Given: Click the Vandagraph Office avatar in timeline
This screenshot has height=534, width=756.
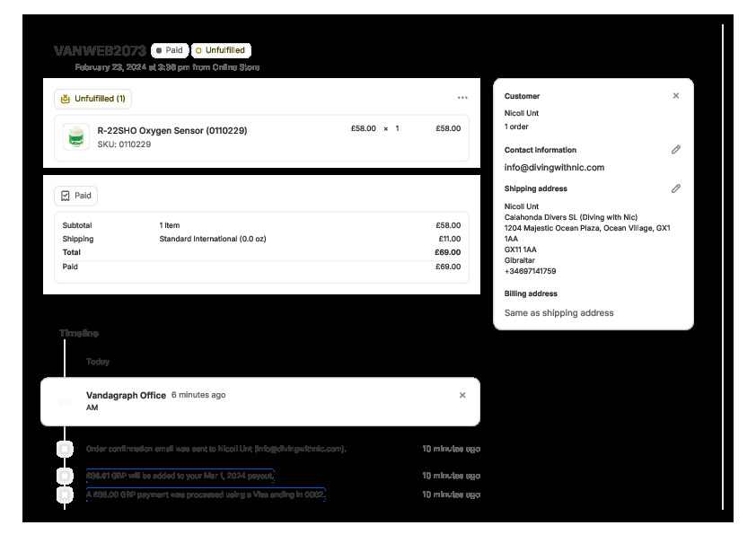Looking at the screenshot, I should tap(65, 401).
